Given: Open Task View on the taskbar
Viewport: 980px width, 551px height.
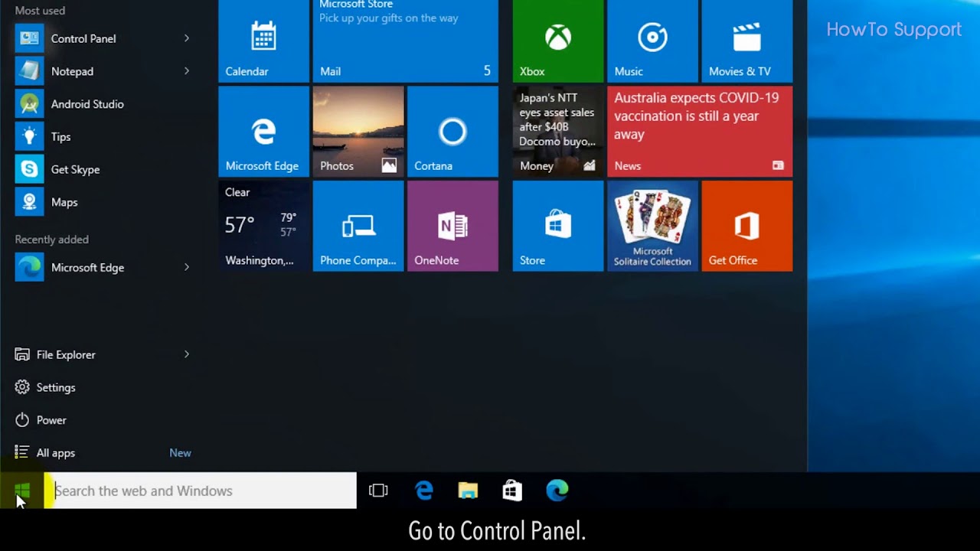Looking at the screenshot, I should (x=378, y=491).
